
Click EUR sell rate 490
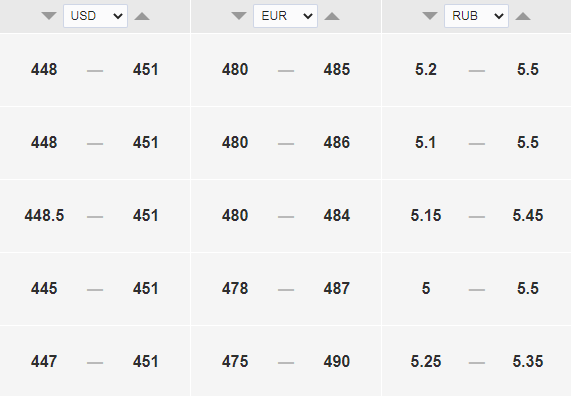(337, 361)
